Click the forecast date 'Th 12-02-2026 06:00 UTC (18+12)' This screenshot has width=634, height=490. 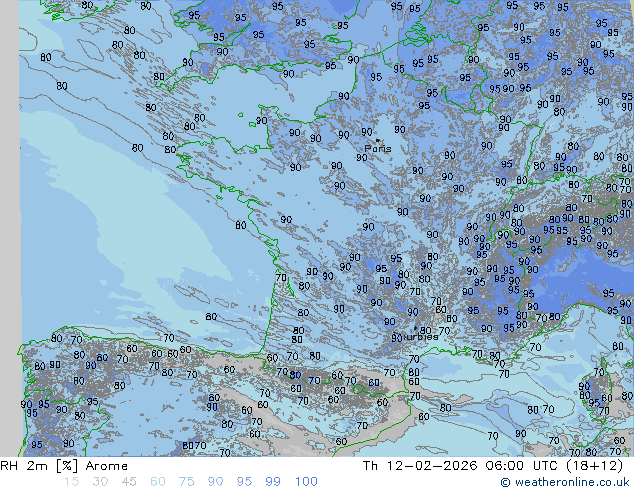(x=493, y=466)
